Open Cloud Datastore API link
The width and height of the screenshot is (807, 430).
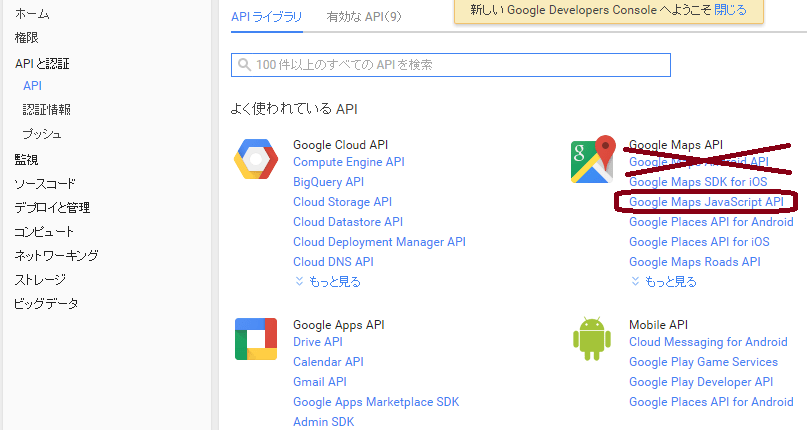tap(348, 222)
